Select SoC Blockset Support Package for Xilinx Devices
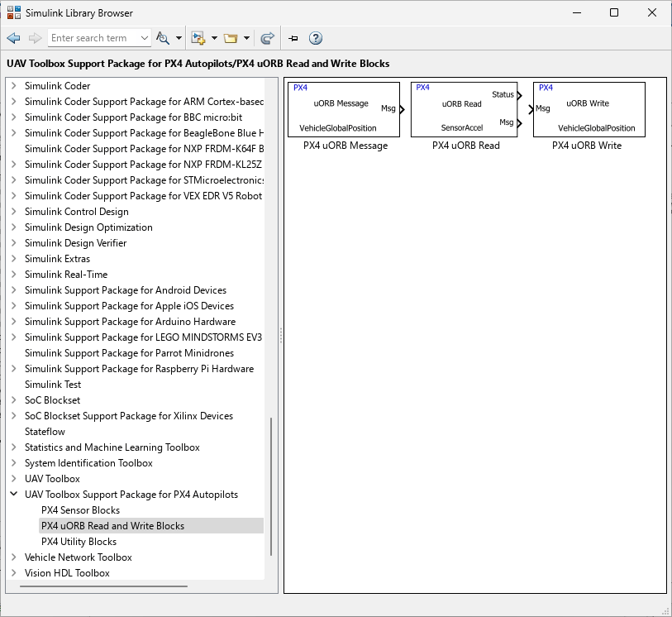 (x=129, y=416)
